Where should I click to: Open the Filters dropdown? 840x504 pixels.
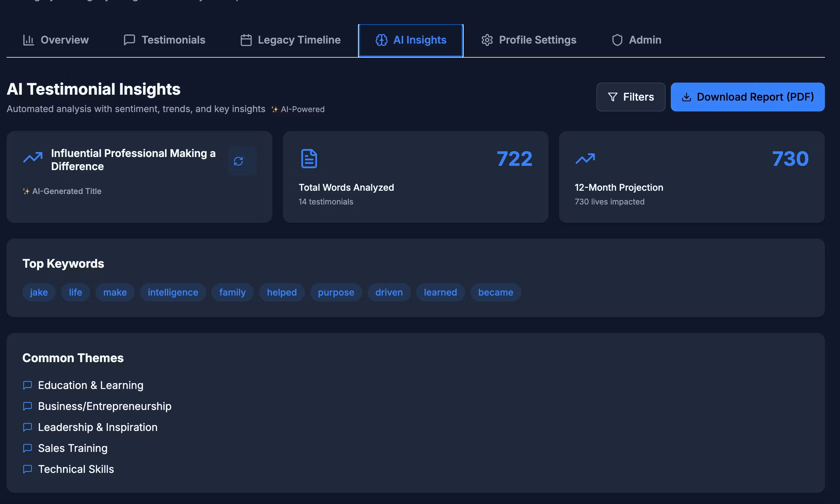point(631,97)
